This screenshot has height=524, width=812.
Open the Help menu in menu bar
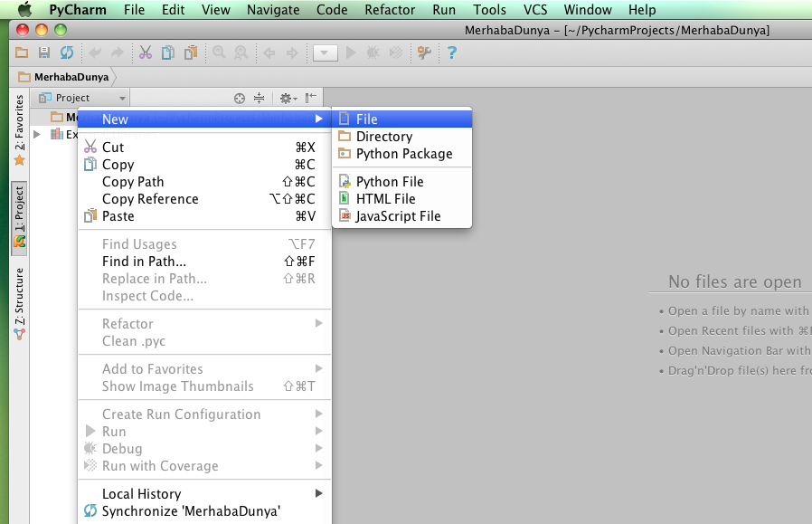click(642, 9)
